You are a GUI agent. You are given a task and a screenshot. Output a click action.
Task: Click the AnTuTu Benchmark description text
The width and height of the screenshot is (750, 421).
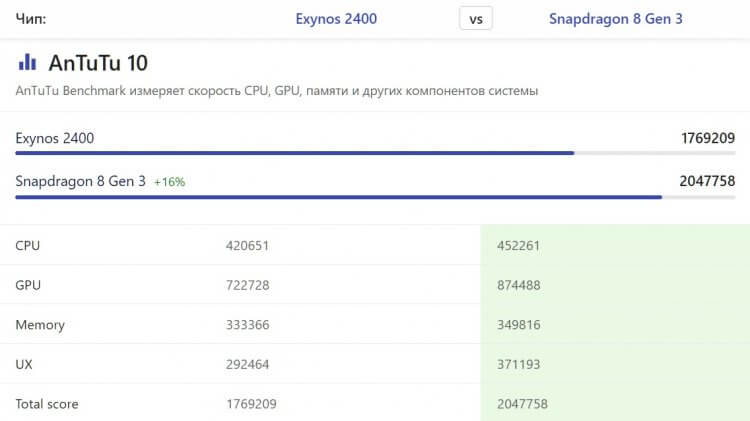(x=276, y=91)
